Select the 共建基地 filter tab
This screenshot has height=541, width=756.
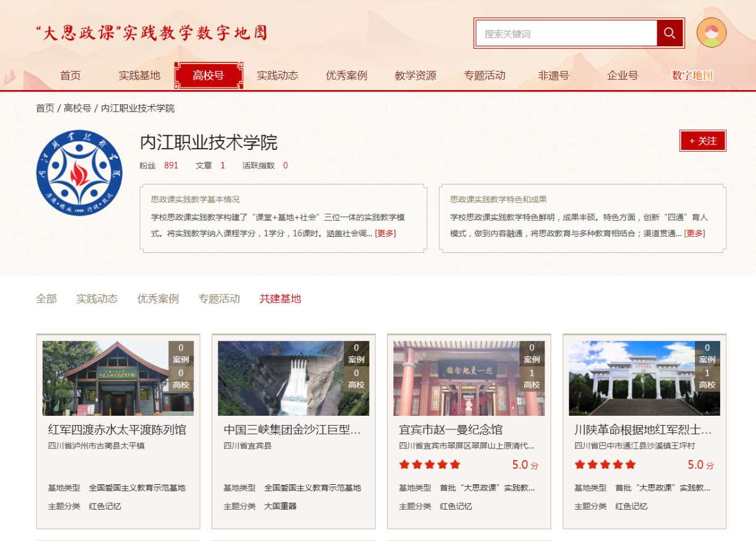pyautogui.click(x=280, y=299)
